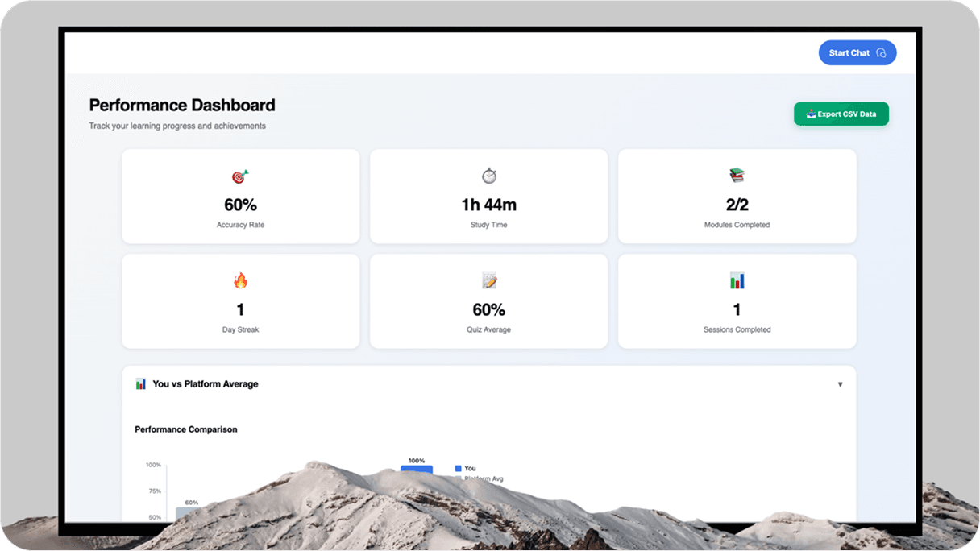
Task: Click the bar chart icon above Sessions Completed
Action: pos(737,280)
